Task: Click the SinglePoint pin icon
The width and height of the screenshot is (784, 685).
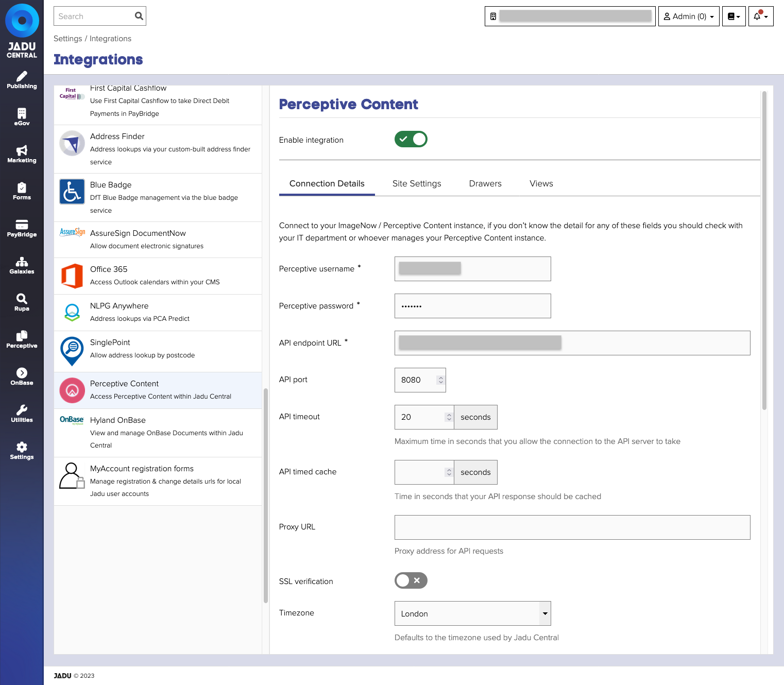Action: (72, 351)
